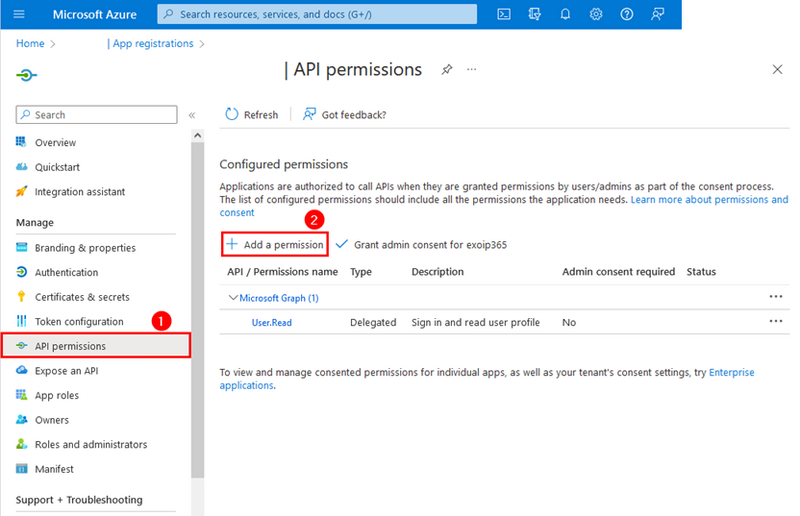The image size is (800, 516).
Task: Open the Directories and subscriptions filter icon
Action: click(x=534, y=14)
